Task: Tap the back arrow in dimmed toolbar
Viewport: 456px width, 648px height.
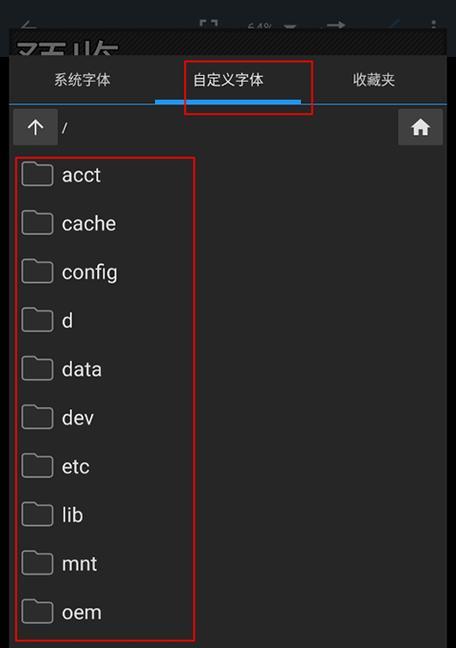Action: [x=28, y=25]
